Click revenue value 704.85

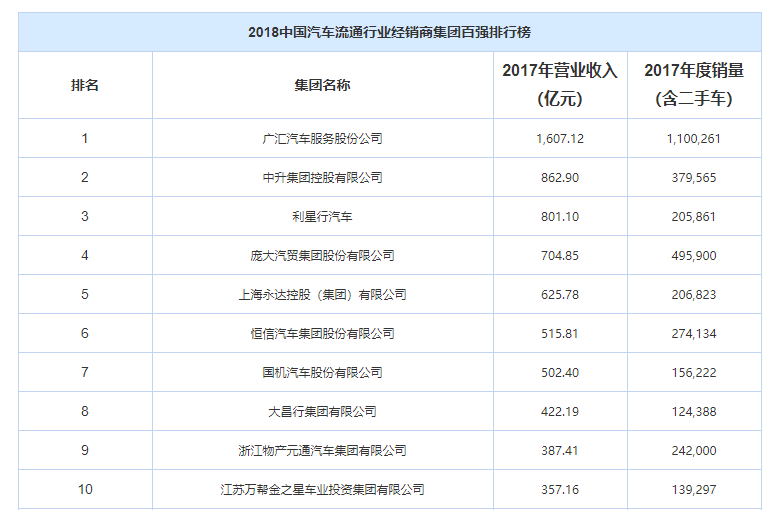click(560, 255)
